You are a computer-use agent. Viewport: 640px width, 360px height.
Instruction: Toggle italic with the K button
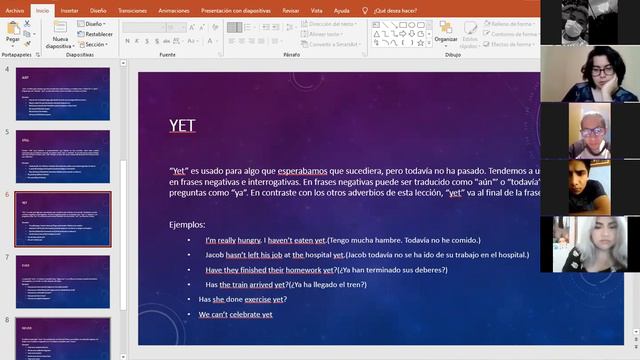137,41
